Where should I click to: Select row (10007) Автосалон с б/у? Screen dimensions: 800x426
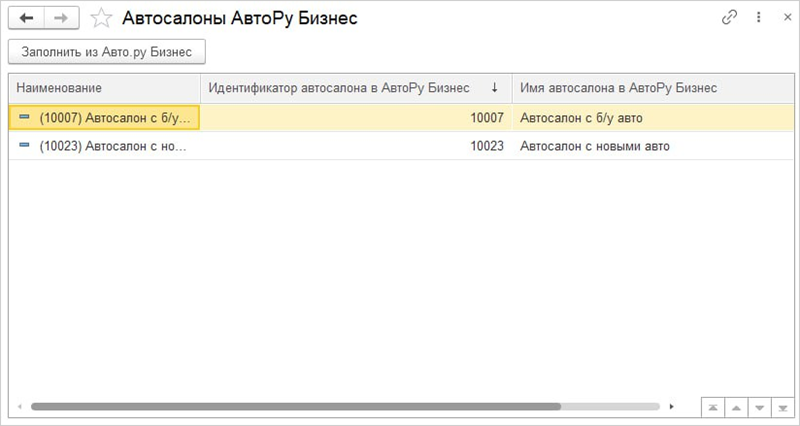point(402,118)
